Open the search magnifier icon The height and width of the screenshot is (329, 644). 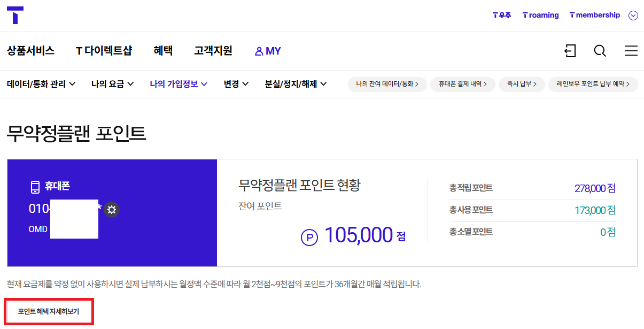point(600,51)
